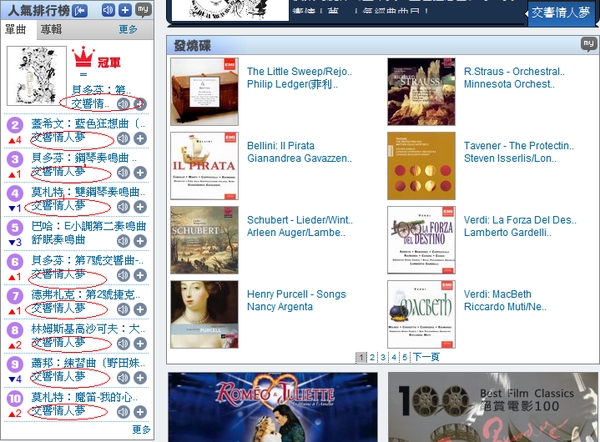Open album Schubert - Lieder/Wint..
600x442 pixels.
click(x=300, y=220)
